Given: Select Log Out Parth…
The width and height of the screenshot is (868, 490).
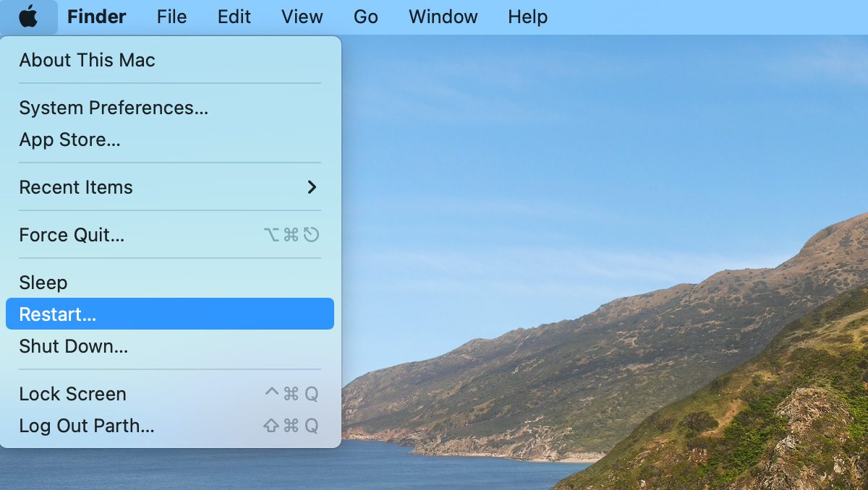Looking at the screenshot, I should click(x=170, y=426).
